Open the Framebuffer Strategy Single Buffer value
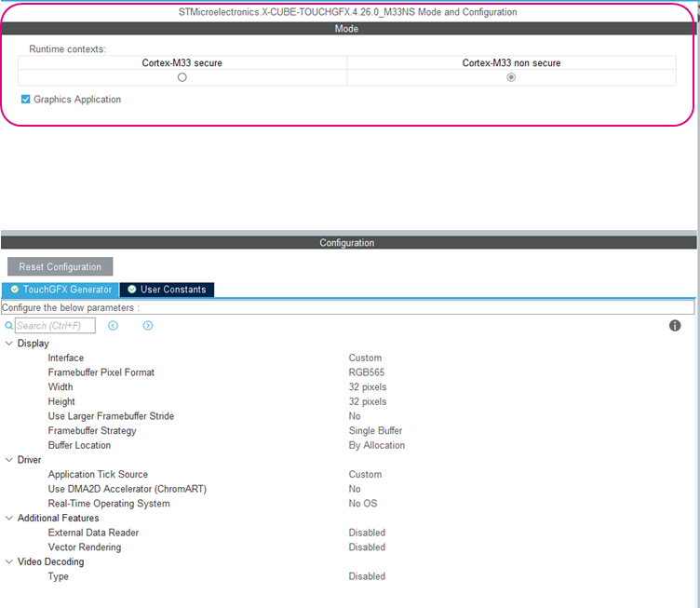The image size is (700, 608). coord(375,431)
